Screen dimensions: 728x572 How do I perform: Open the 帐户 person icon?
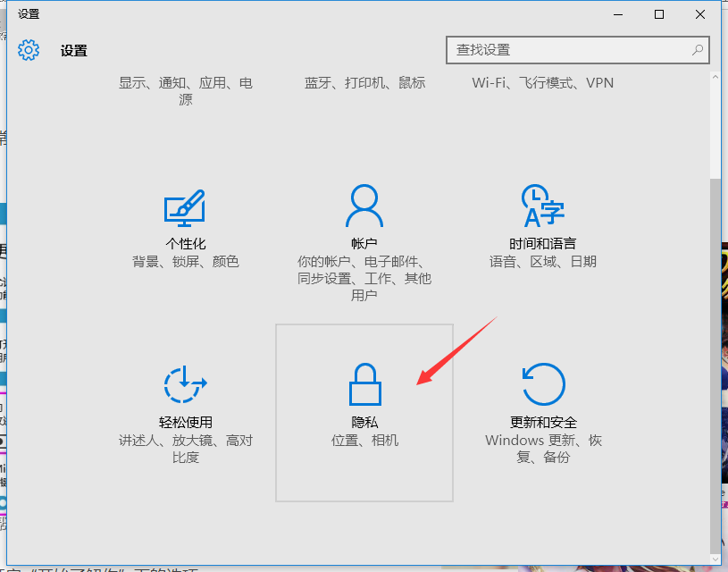364,206
